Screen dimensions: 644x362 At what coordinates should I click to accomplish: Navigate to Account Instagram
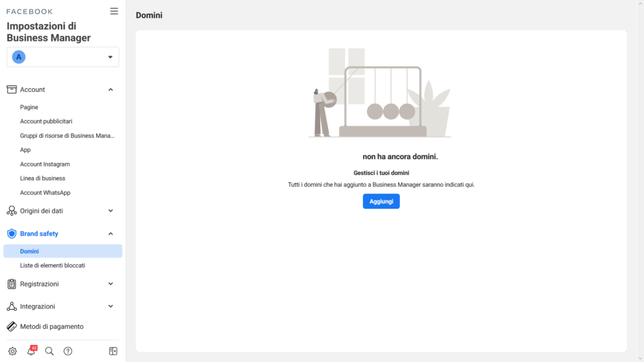click(45, 164)
